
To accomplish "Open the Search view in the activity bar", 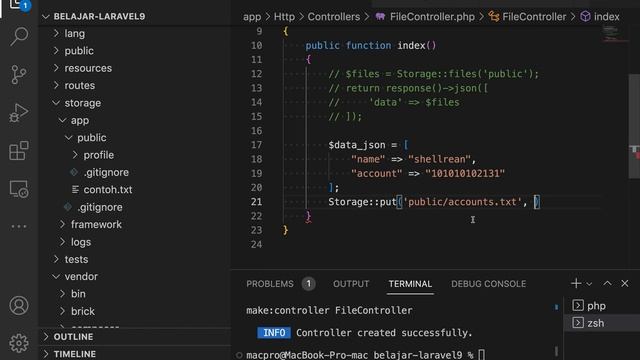I will click(x=19, y=36).
